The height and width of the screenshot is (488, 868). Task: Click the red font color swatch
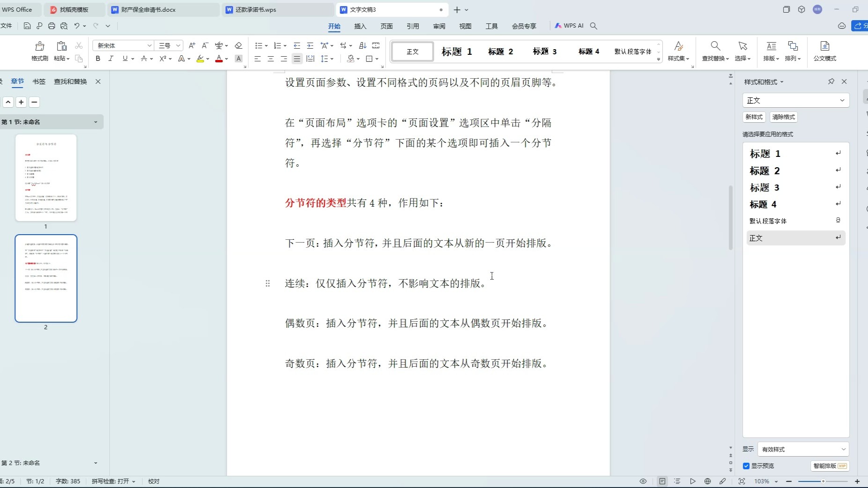point(218,59)
